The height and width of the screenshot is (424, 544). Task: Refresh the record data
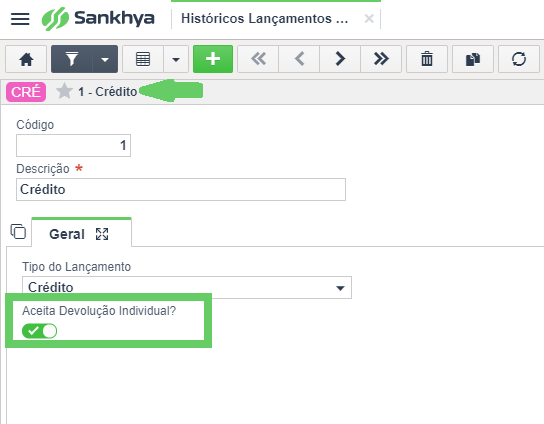pos(519,59)
